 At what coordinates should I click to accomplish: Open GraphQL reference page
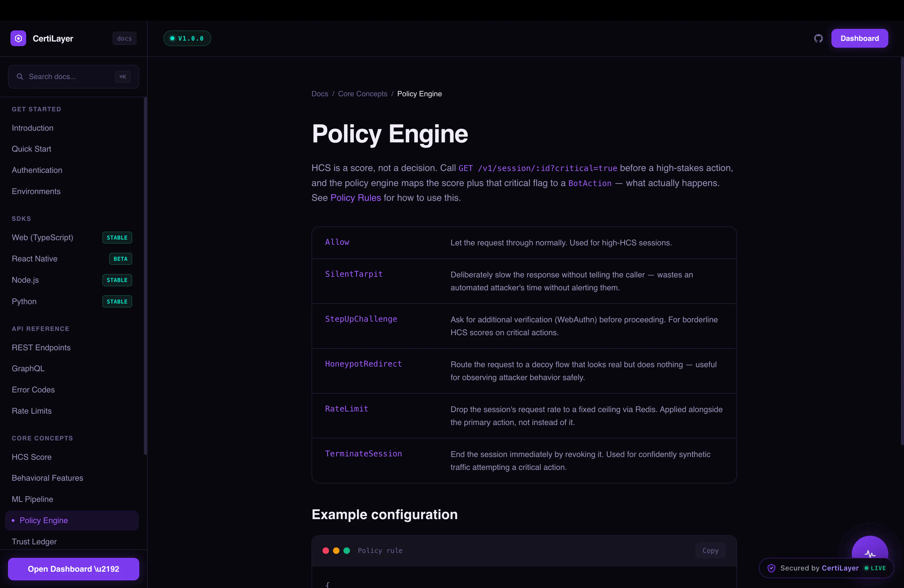(x=28, y=368)
